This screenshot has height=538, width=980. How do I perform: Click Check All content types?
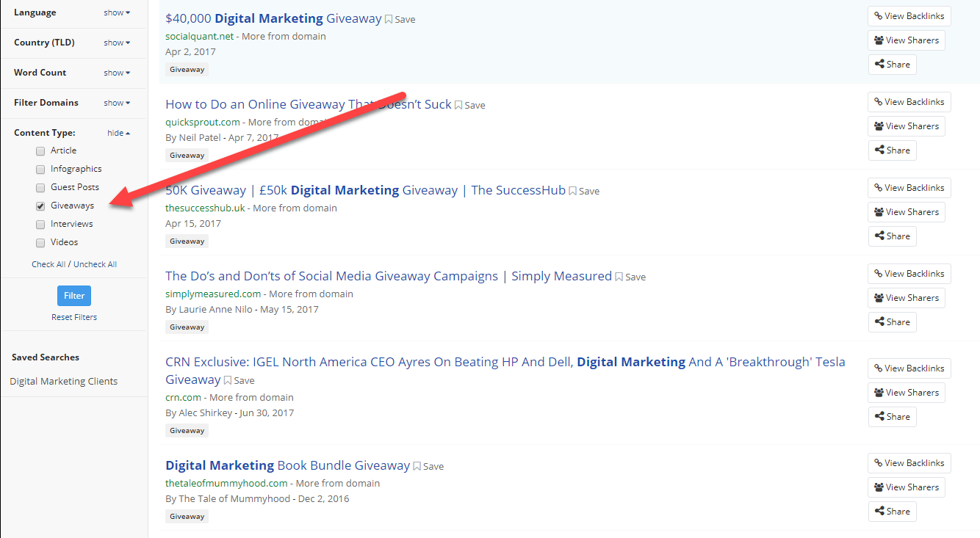(48, 264)
